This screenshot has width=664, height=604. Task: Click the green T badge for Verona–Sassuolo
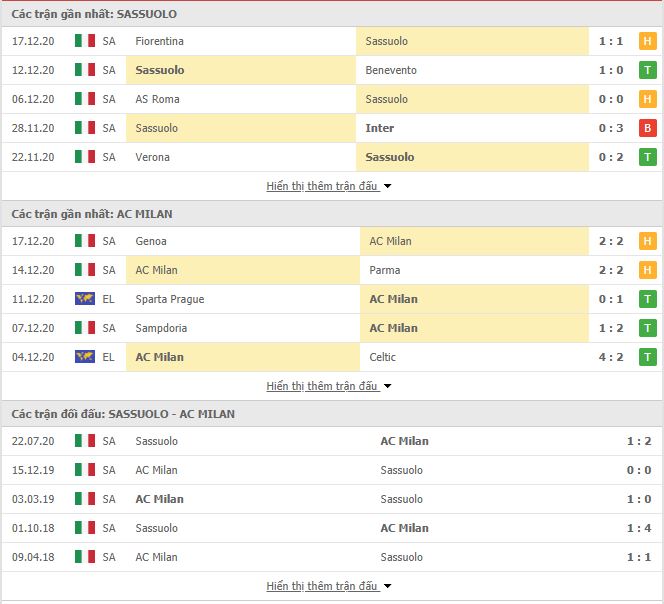click(647, 157)
